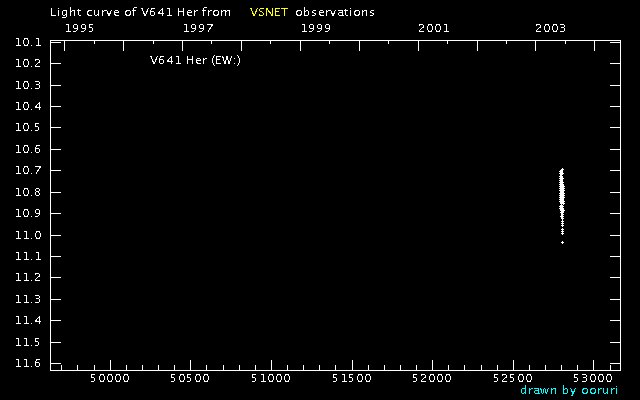Click the magnitude label 11.2
The image size is (640, 400).
28,277
